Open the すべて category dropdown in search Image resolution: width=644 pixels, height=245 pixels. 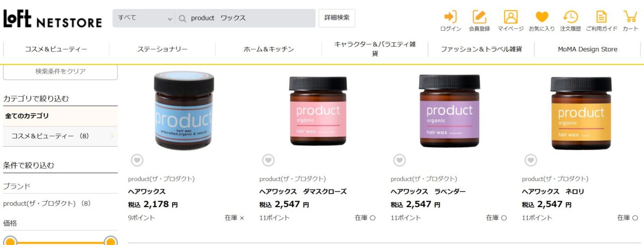[144, 18]
